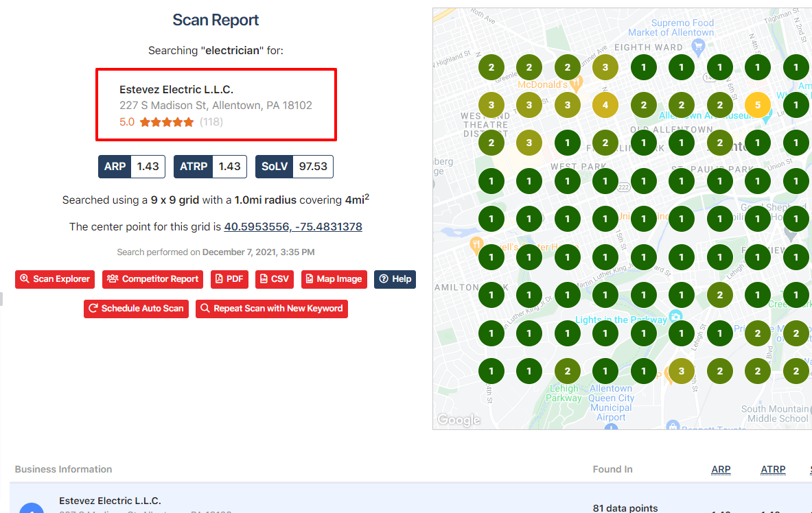Screen dimensions: 812x513
Task: Click Schedule Auto Scan
Action: click(136, 309)
